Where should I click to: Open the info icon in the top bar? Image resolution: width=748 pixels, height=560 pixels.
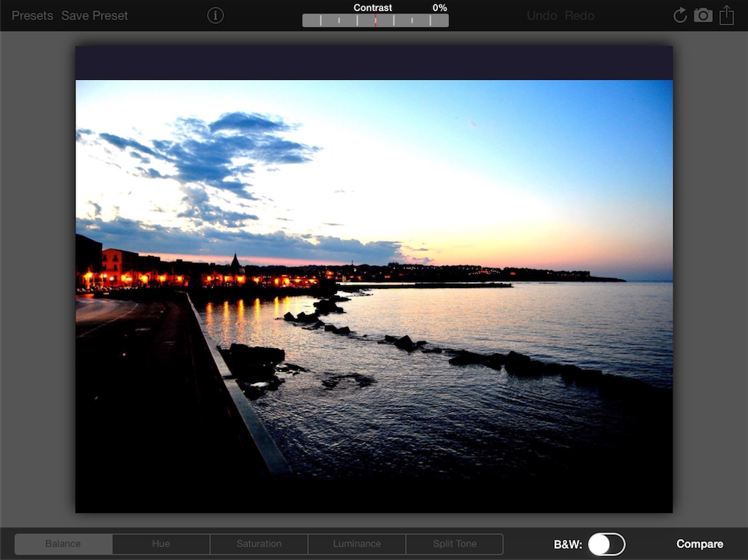click(x=215, y=15)
